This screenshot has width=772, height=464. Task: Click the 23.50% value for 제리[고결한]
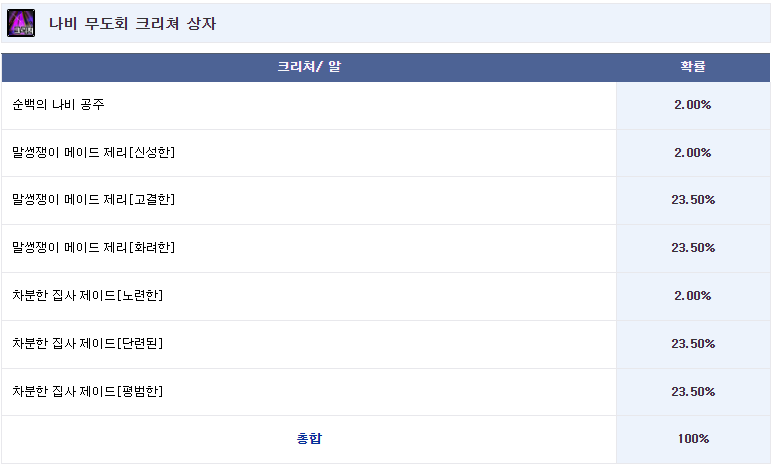[x=692, y=200]
